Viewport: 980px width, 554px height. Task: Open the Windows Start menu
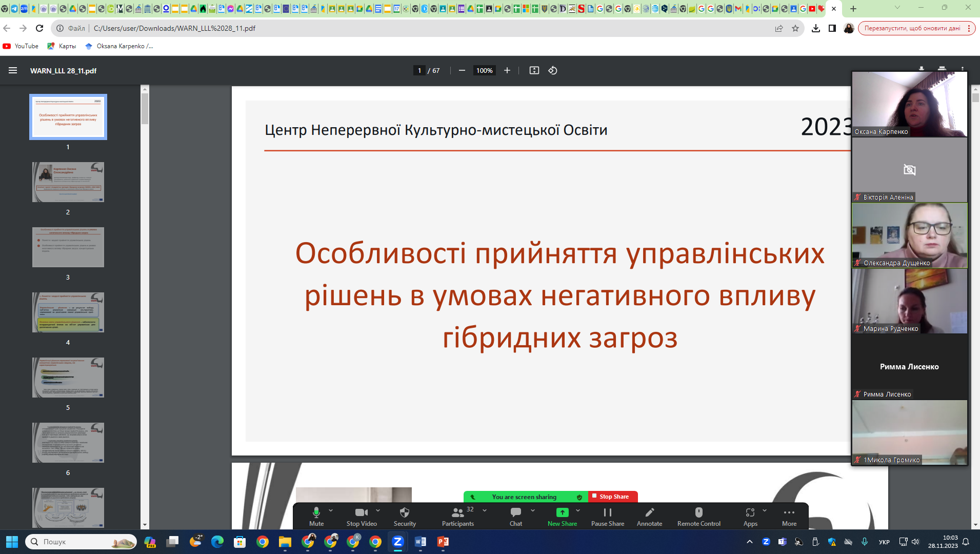pyautogui.click(x=12, y=542)
